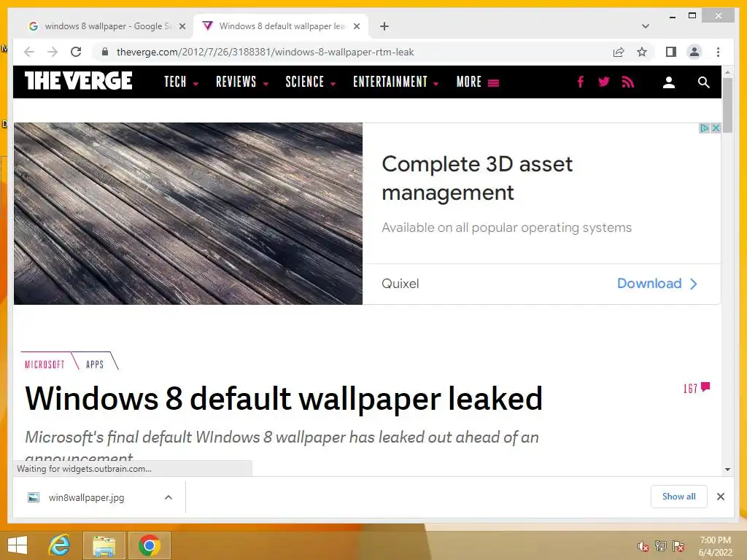Open the Chrome three-dot menu
Screen dimensions: 747x560
click(718, 52)
